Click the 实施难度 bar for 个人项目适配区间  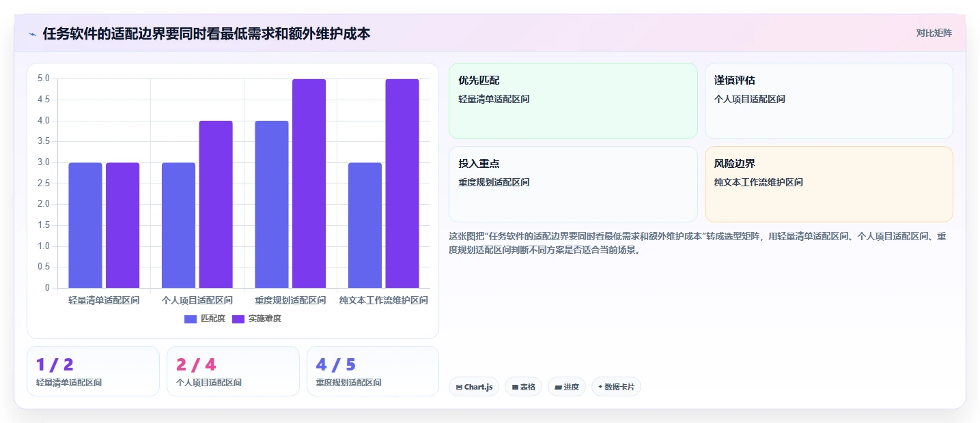click(216, 205)
